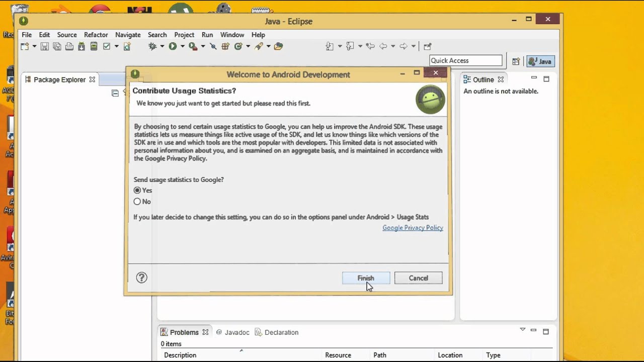Viewport: 644px width, 362px height.
Task: Click the green Run button icon
Action: point(173,46)
